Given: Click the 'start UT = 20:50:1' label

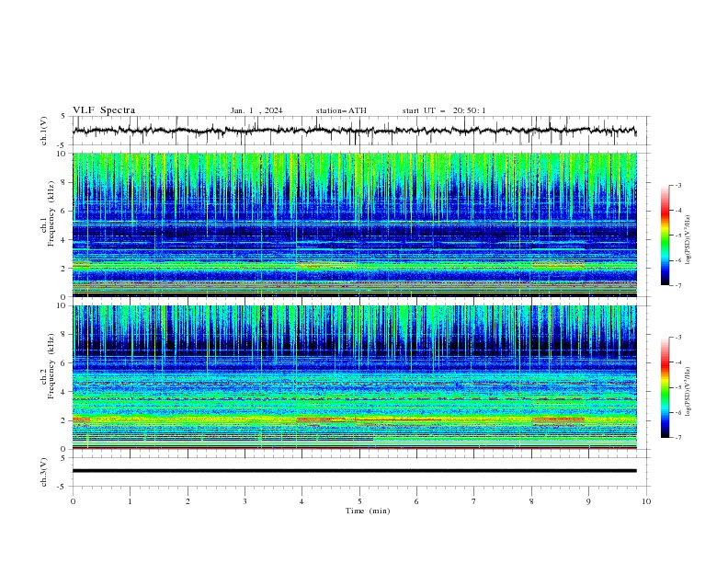Looking at the screenshot, I should click(444, 110).
